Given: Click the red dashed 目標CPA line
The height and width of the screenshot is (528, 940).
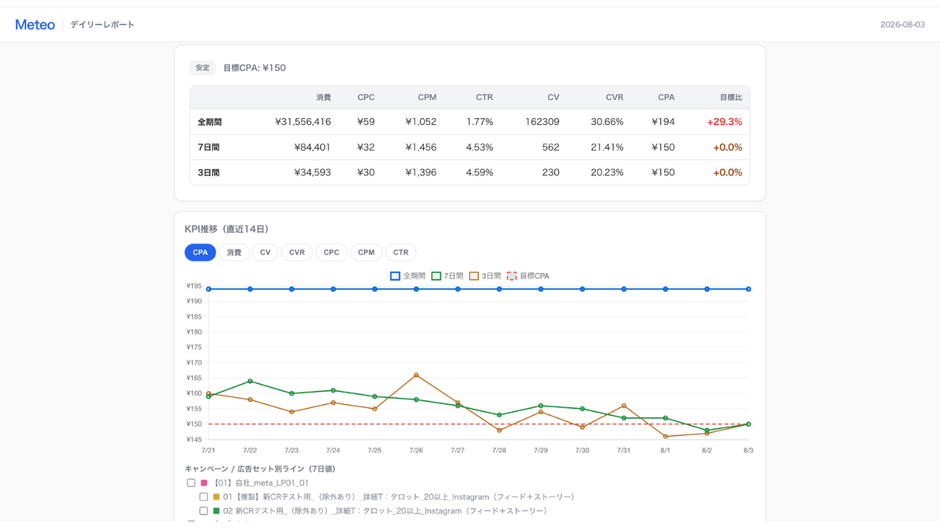Looking at the screenshot, I should pos(478,424).
